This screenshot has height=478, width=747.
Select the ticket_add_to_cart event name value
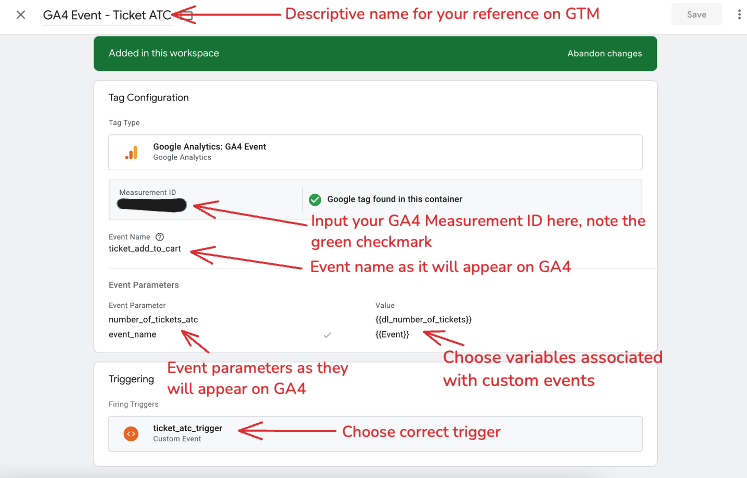pos(145,249)
